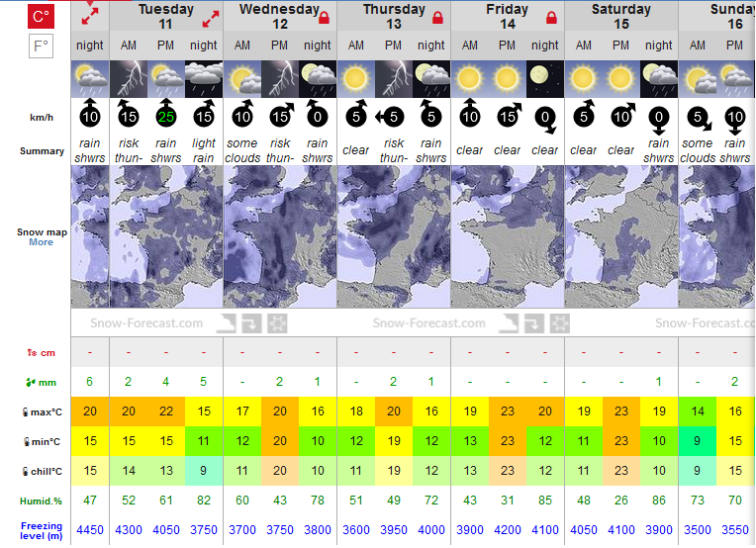
Task: Click the Freezing level (m) row label
Action: point(42,530)
